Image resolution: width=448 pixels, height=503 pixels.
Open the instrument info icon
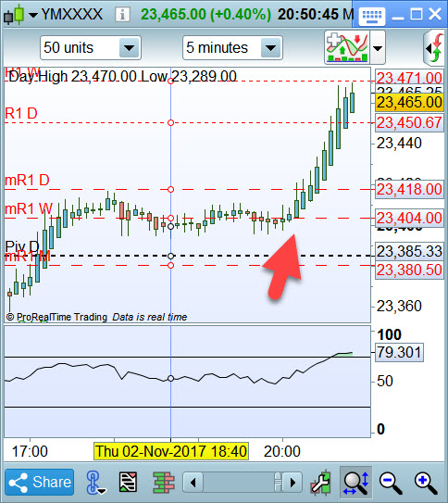click(122, 15)
